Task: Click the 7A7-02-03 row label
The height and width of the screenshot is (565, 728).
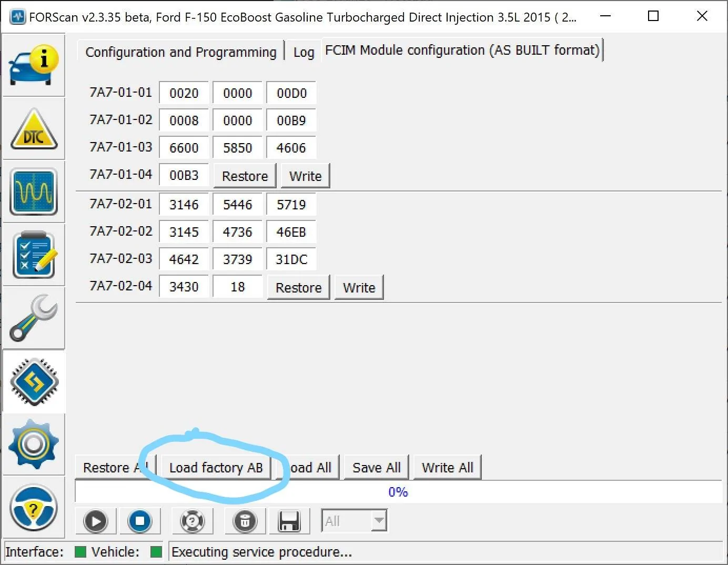Action: 121,258
